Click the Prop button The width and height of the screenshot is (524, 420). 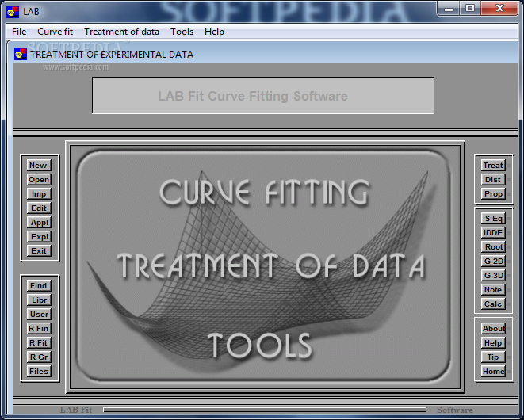tap(493, 194)
